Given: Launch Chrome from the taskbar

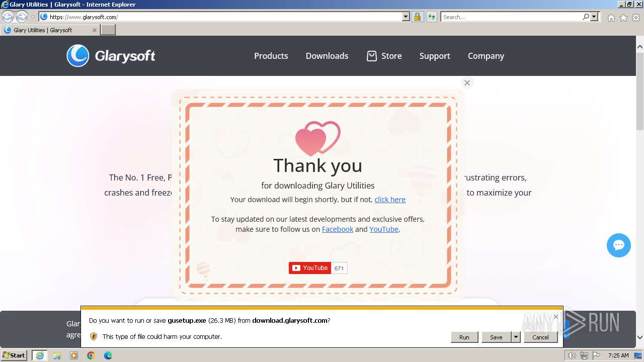Looking at the screenshot, I should [x=91, y=355].
